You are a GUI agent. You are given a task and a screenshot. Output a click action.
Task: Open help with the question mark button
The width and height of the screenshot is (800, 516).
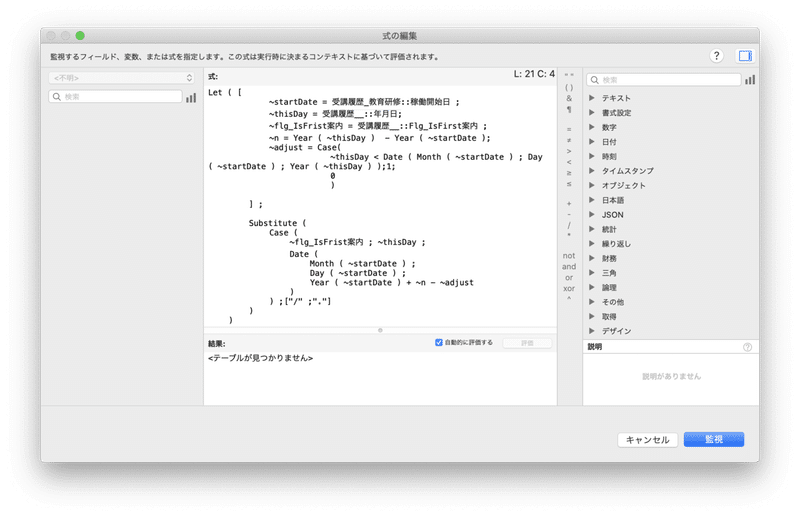click(716, 56)
